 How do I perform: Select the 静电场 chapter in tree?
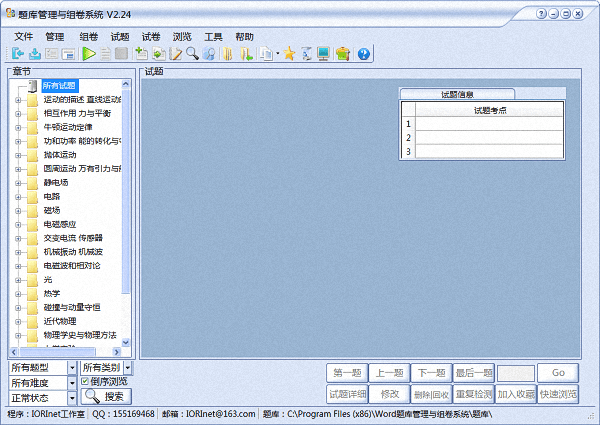click(55, 183)
